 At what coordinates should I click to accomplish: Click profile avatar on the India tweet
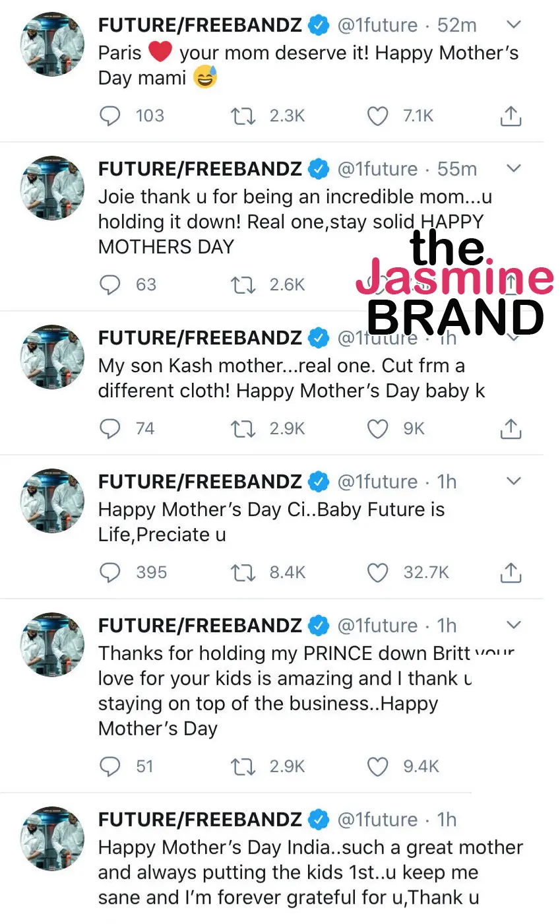(x=53, y=838)
